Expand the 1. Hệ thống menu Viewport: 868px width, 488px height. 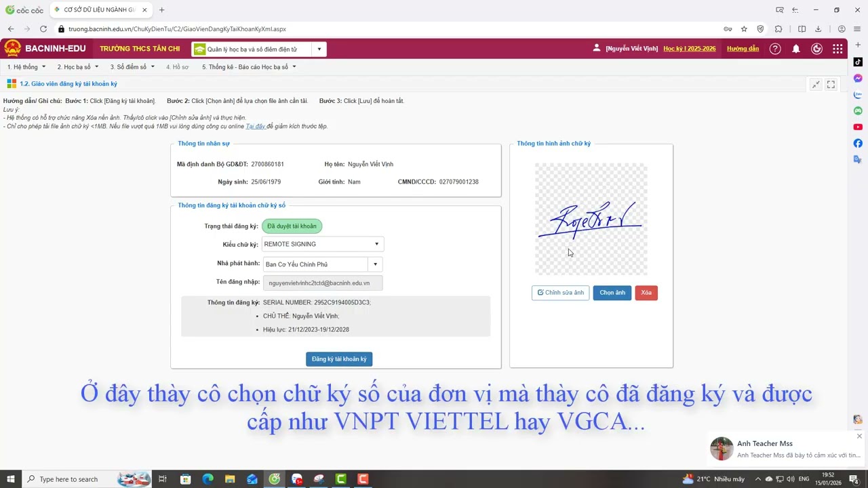click(26, 67)
